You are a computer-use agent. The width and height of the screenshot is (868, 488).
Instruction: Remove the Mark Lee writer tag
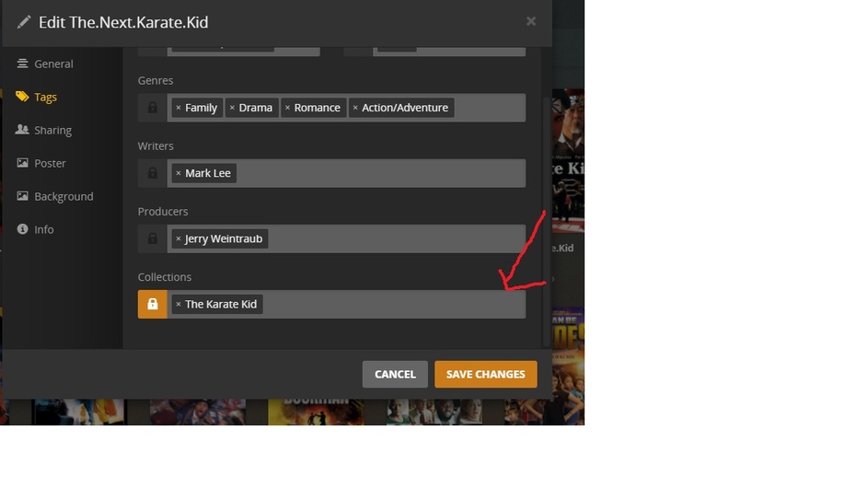pos(179,173)
